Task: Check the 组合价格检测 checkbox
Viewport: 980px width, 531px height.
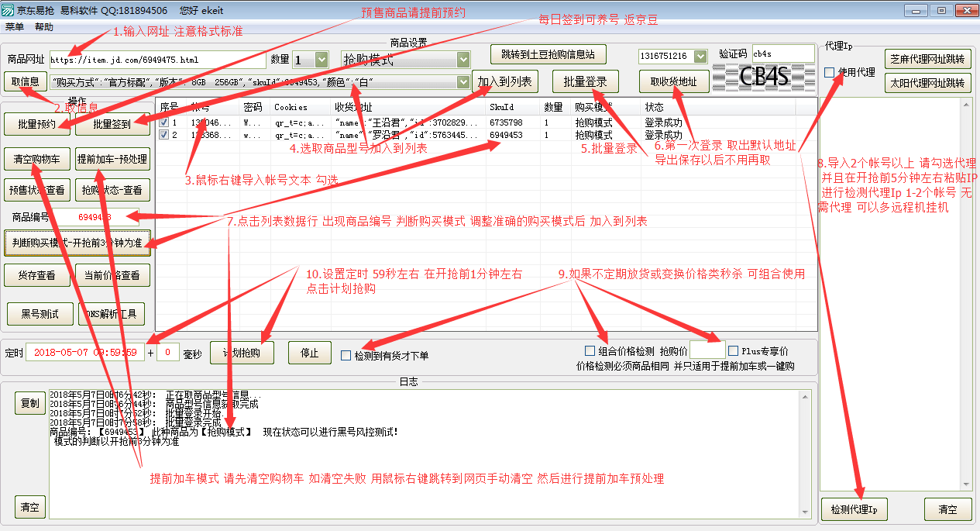Action: point(590,350)
